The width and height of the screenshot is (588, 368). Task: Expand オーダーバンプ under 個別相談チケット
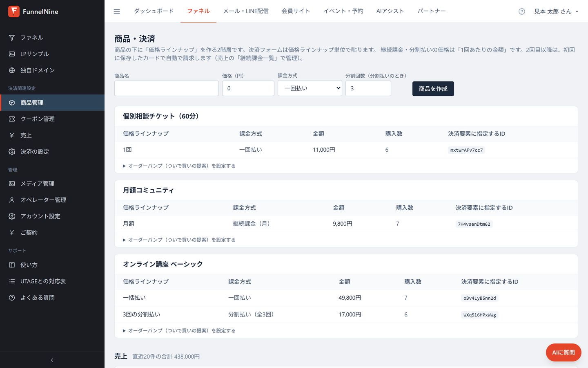click(x=179, y=166)
